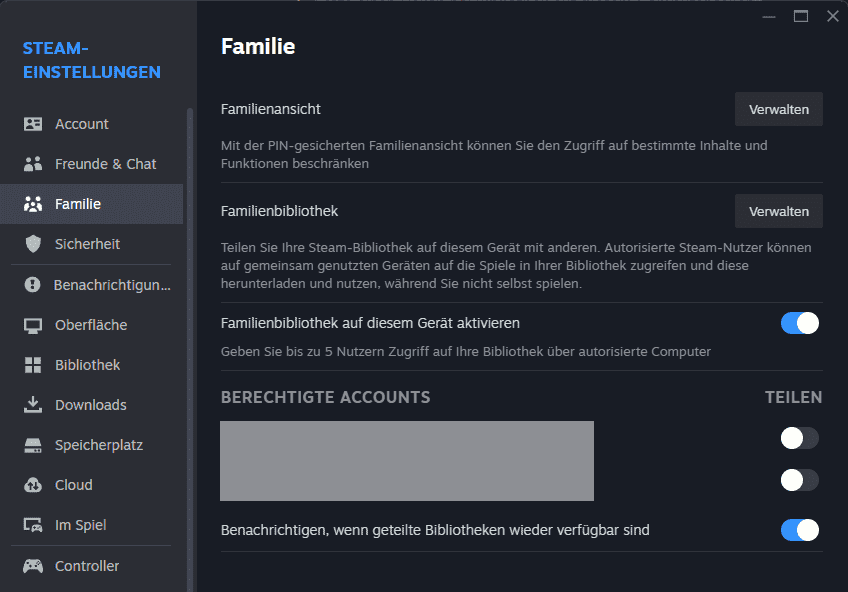Open Freunde & Chat settings via its icon
Viewport: 848px width, 592px height.
pyautogui.click(x=35, y=163)
